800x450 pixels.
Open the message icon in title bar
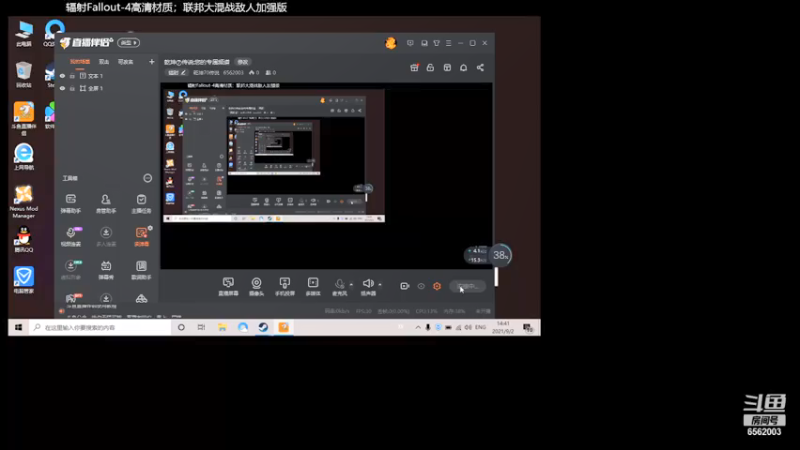click(410, 43)
